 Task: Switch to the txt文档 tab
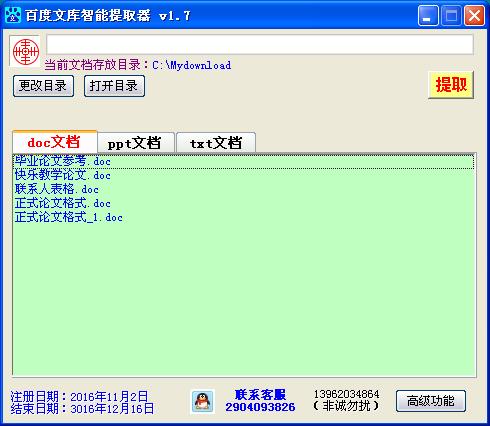(216, 143)
